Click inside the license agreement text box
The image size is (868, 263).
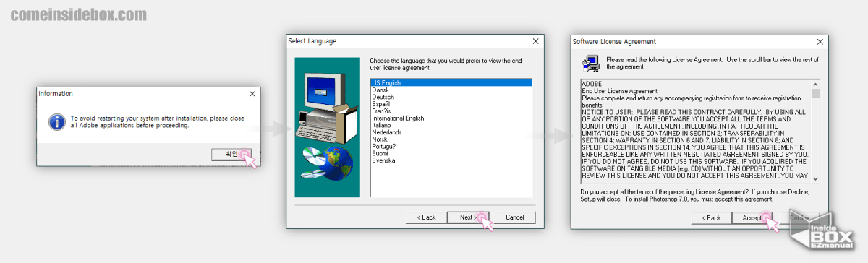[x=695, y=131]
